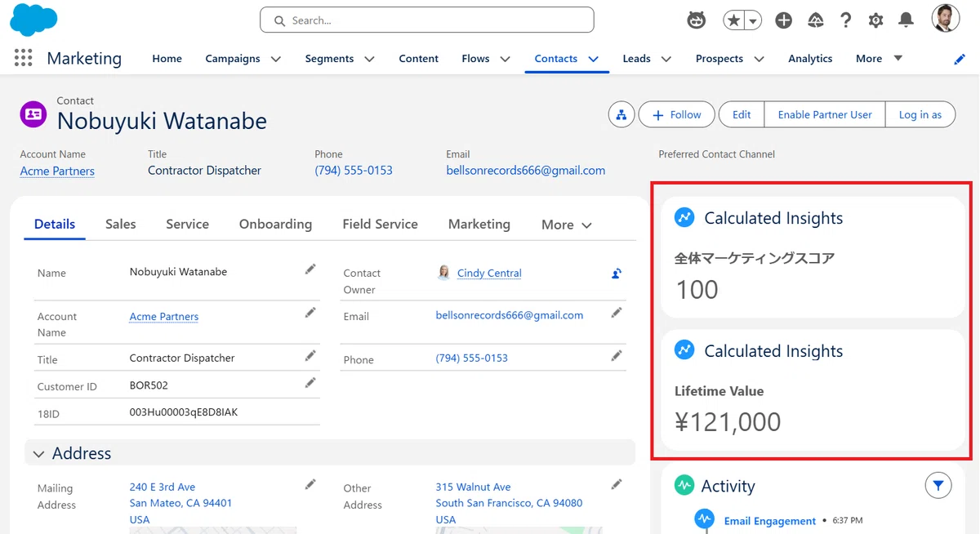Click the Email Engagement timeline icon
The width and height of the screenshot is (980, 534).
click(704, 518)
